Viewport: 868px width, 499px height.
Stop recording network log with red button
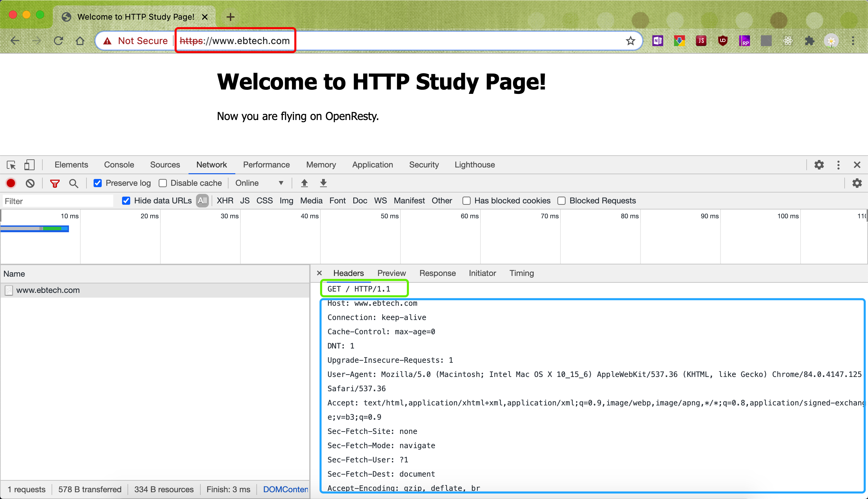tap(11, 183)
